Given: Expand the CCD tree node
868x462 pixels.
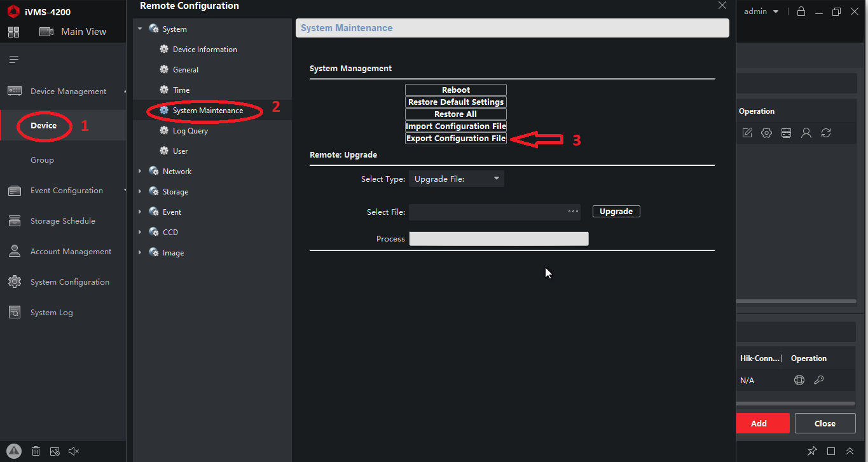Looking at the screenshot, I should (x=140, y=233).
